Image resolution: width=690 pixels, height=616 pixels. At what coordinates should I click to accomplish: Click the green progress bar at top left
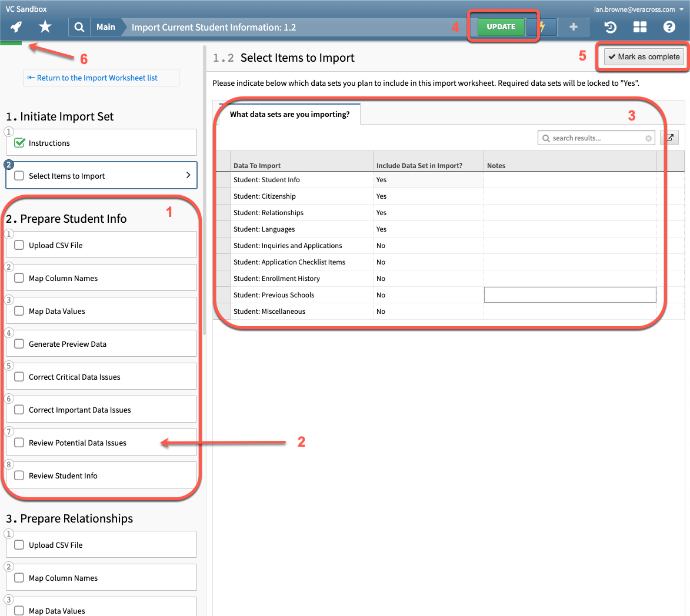tap(11, 43)
